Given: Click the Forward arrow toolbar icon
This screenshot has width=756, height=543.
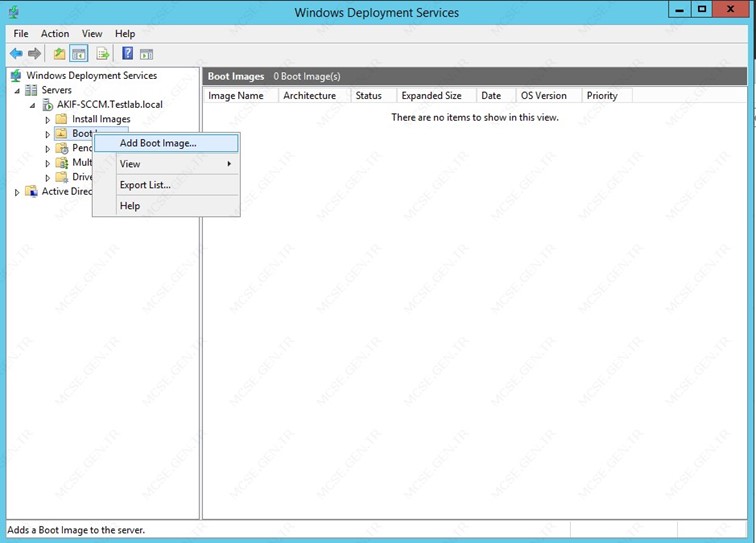Looking at the screenshot, I should point(34,54).
